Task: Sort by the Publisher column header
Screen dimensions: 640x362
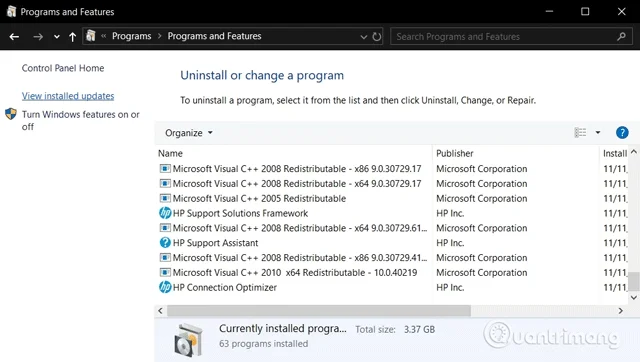Action: pos(455,153)
